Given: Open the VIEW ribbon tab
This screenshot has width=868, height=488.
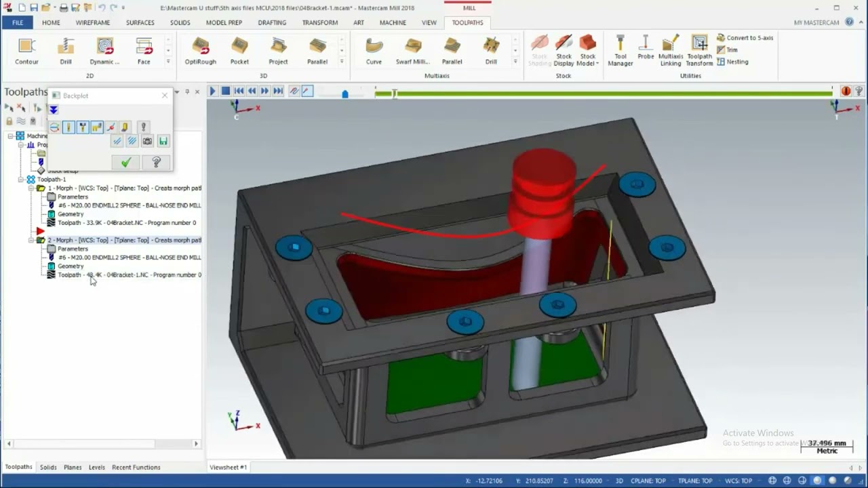Looking at the screenshot, I should pos(429,22).
